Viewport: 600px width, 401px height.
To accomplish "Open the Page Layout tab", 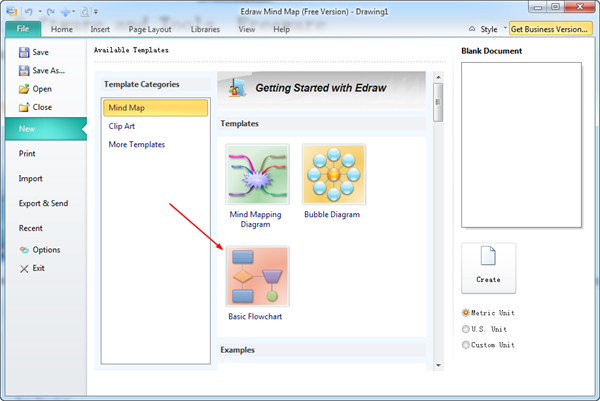I will [x=150, y=29].
